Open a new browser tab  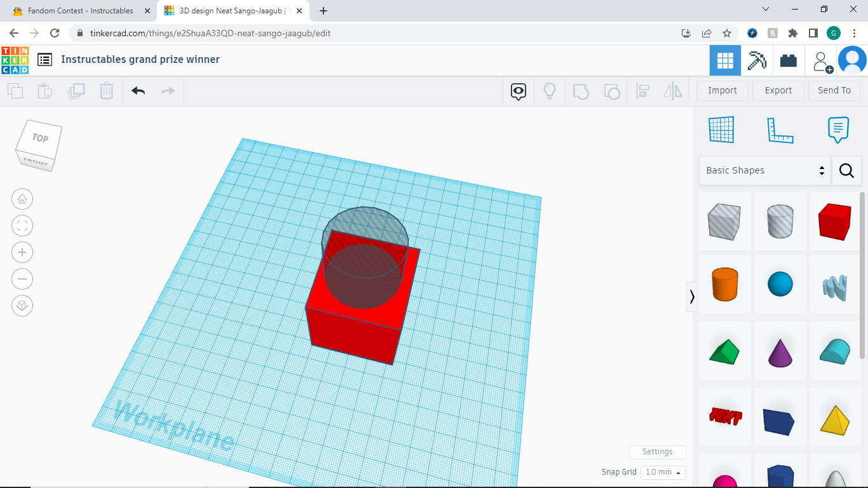pos(323,11)
